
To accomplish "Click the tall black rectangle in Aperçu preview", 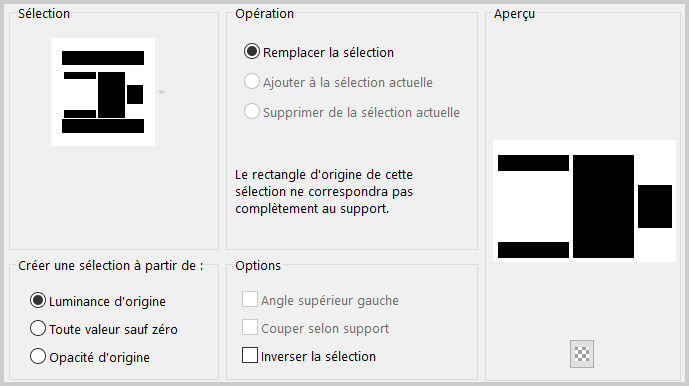I will point(603,206).
